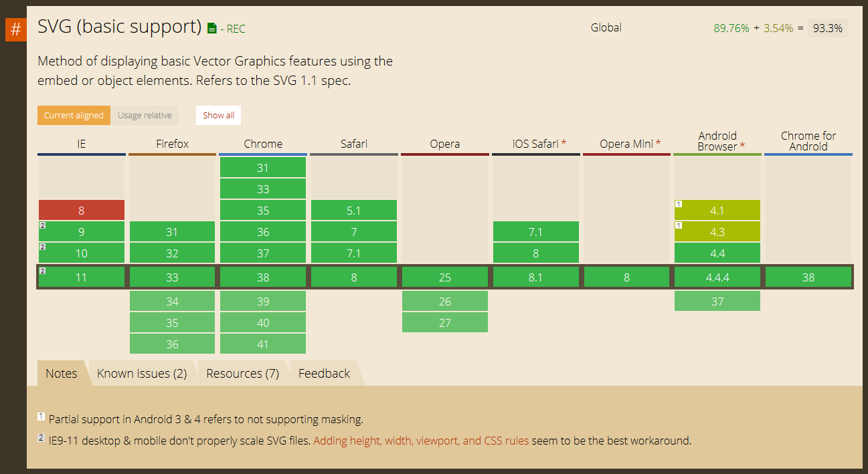The height and width of the screenshot is (474, 868).
Task: Select the Firefox 33 current version cell
Action: click(x=172, y=277)
